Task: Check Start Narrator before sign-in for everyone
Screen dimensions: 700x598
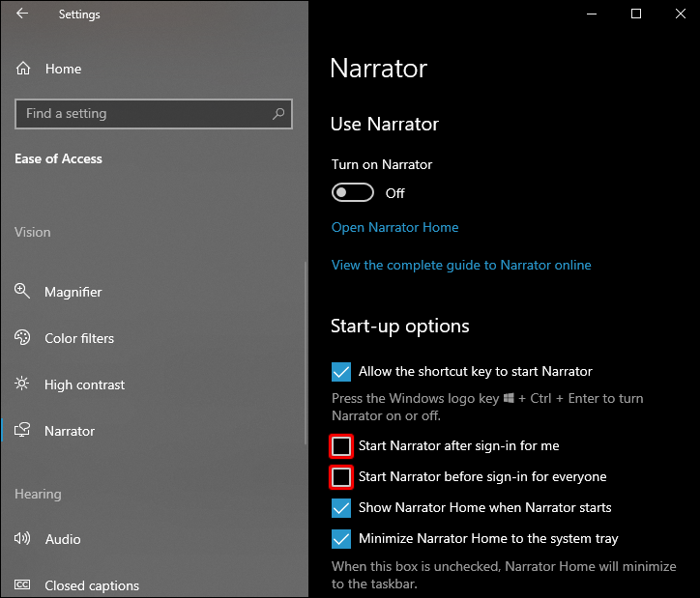Action: click(x=341, y=477)
